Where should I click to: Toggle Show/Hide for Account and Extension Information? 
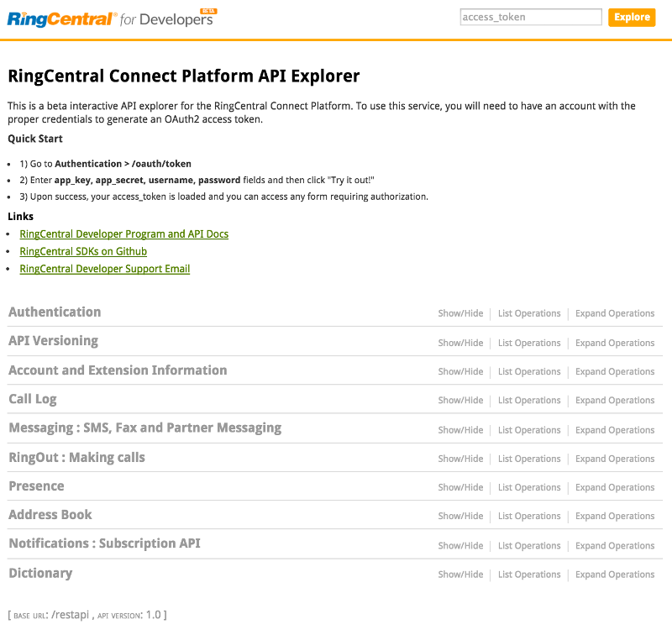click(x=460, y=371)
